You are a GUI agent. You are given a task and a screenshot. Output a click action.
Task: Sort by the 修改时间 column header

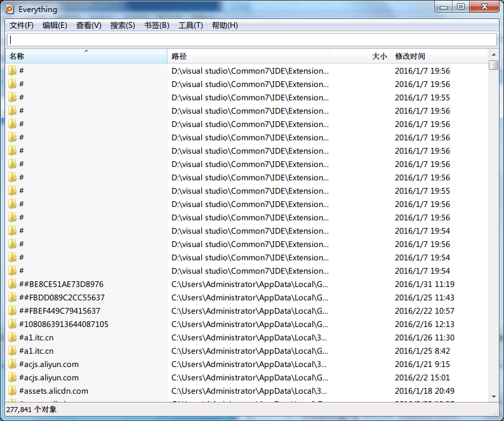click(439, 57)
